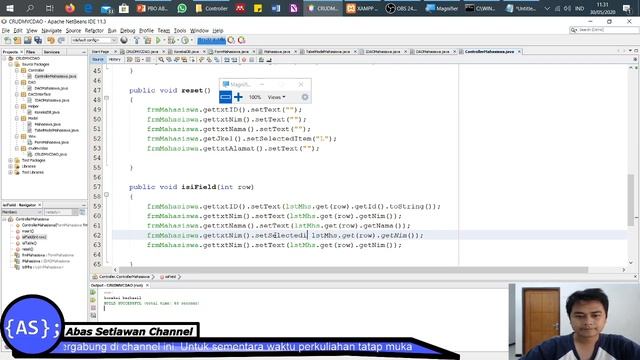Close the ControllerMahasiswa.java tab

point(519,52)
